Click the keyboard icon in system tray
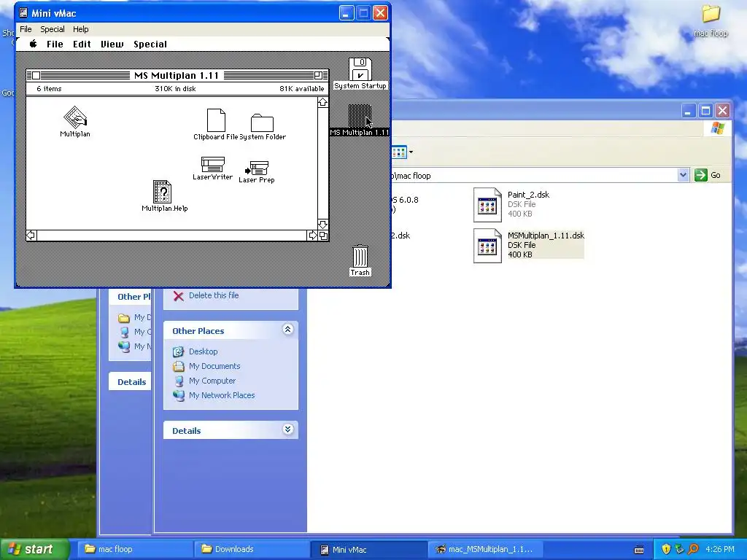747x560 pixels. [x=639, y=550]
